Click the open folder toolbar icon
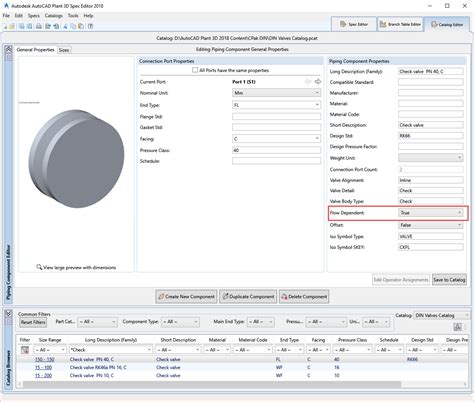474x402 pixels. pos(12,26)
